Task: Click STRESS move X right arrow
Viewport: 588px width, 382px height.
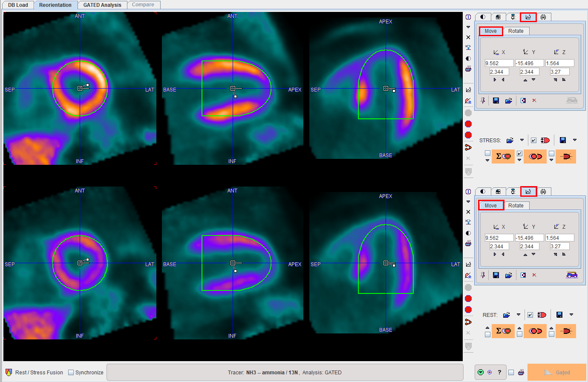Action: (x=495, y=80)
